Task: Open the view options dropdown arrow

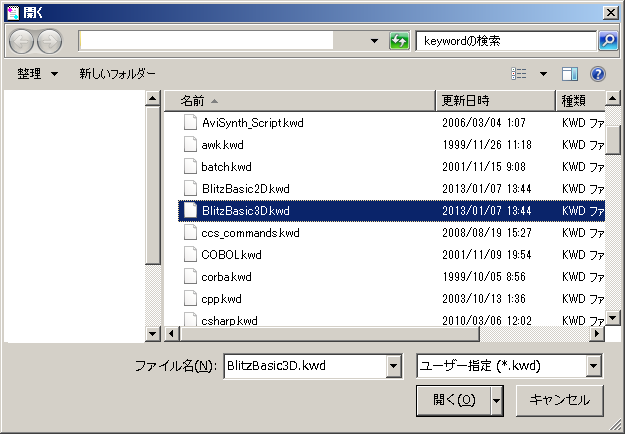Action: point(543,74)
